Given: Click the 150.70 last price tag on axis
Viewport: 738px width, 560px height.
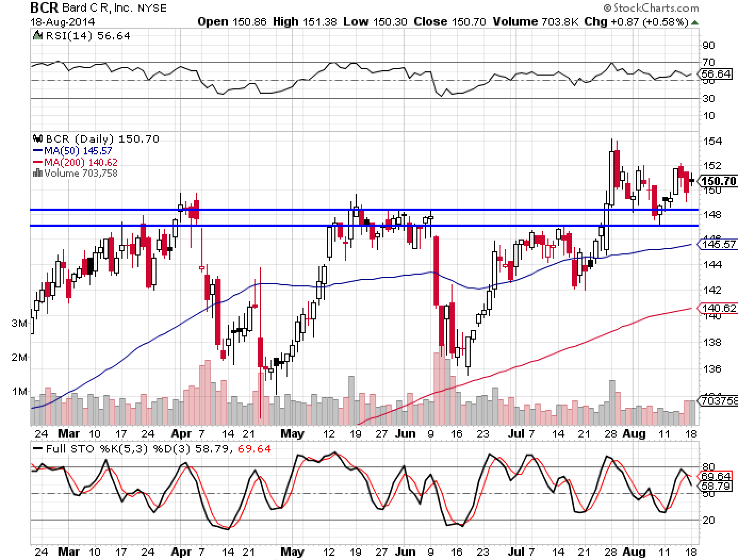Looking at the screenshot, I should (719, 182).
